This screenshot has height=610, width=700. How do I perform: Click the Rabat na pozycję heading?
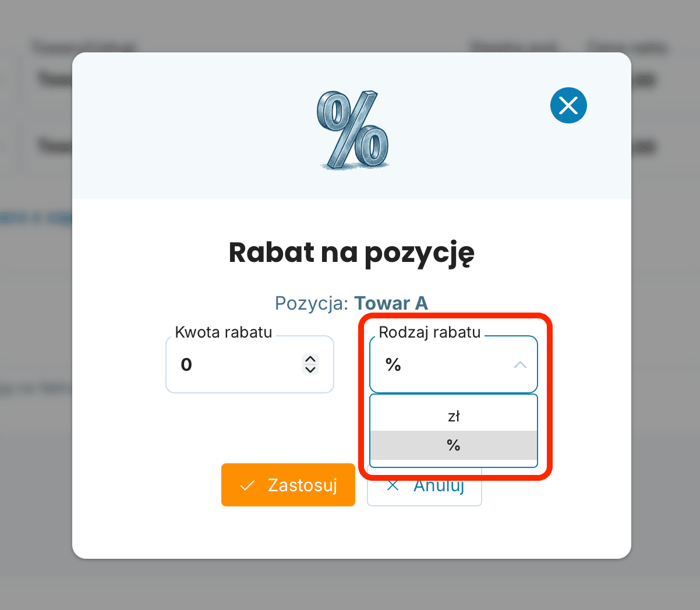point(351,253)
